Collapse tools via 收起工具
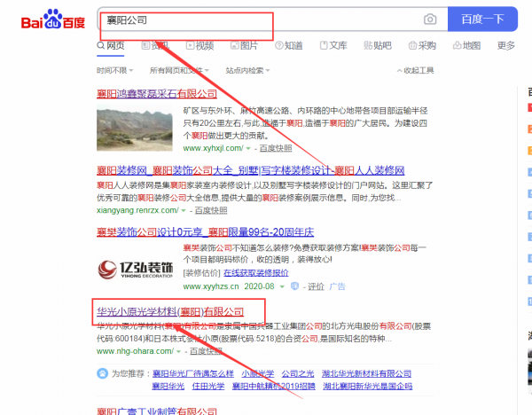The image size is (532, 415). tap(416, 70)
